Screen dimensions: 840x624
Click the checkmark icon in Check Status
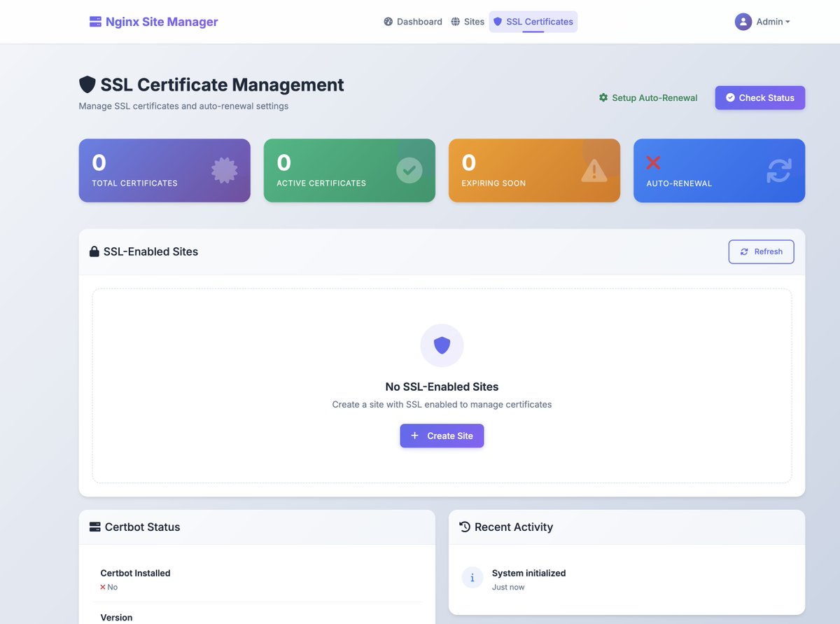coord(731,98)
